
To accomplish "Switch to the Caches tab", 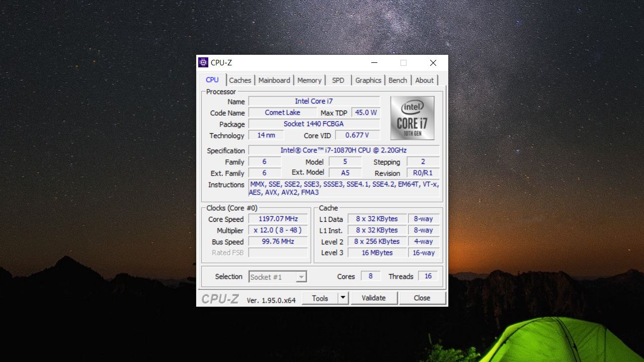I will click(240, 80).
